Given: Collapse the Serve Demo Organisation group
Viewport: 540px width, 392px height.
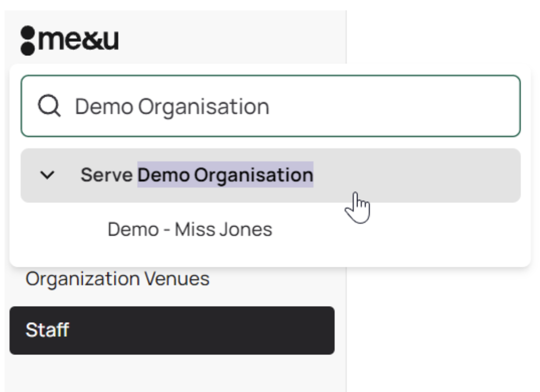Looking at the screenshot, I should click(48, 175).
